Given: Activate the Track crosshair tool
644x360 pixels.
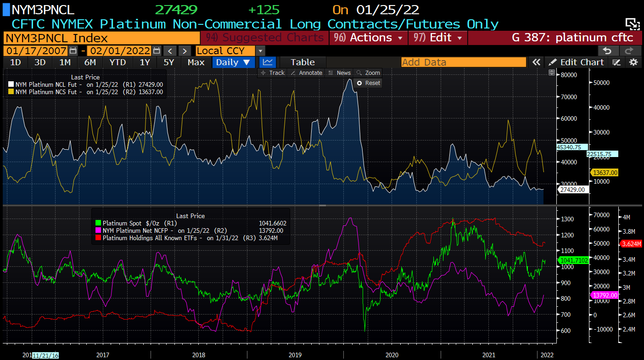Looking at the screenshot, I should [x=273, y=73].
